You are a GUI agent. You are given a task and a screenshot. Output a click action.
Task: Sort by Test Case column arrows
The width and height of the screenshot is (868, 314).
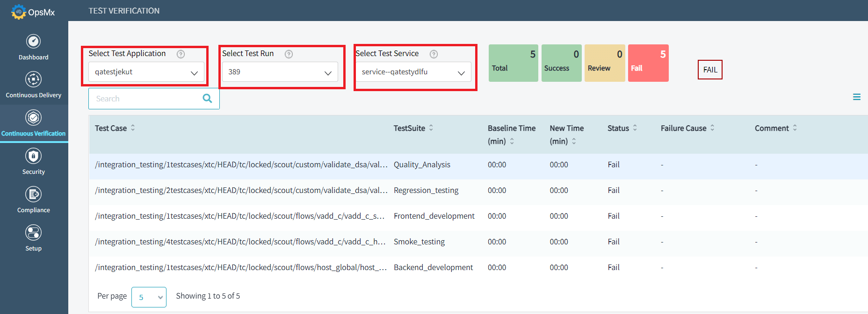click(x=133, y=128)
